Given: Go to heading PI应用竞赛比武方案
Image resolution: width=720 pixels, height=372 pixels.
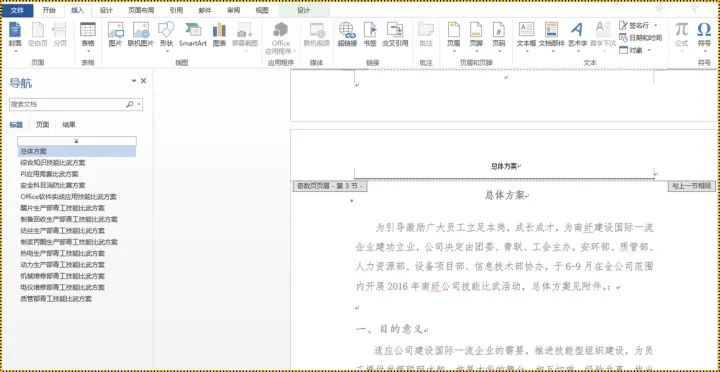Looking at the screenshot, I should tap(49, 174).
